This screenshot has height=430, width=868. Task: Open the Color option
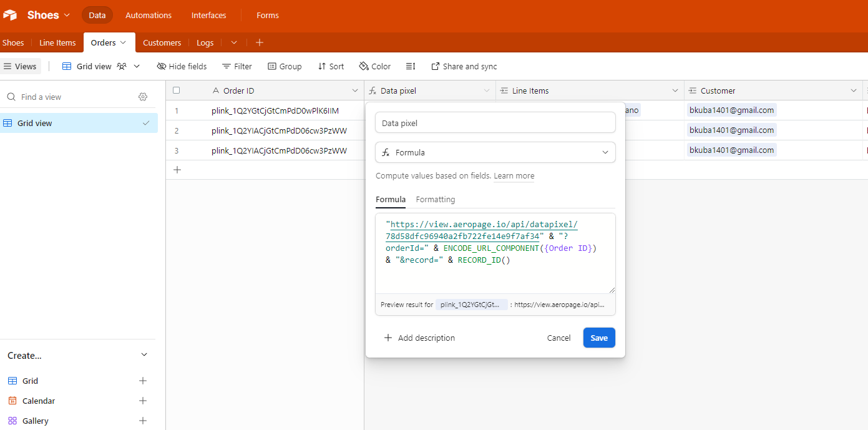375,66
